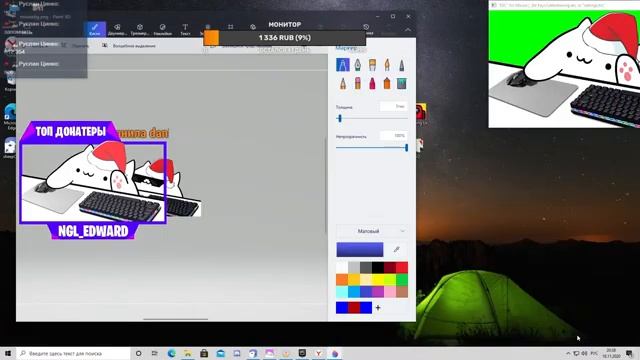
Task: Choose the bright yellow palette swatch
Action: point(378,280)
